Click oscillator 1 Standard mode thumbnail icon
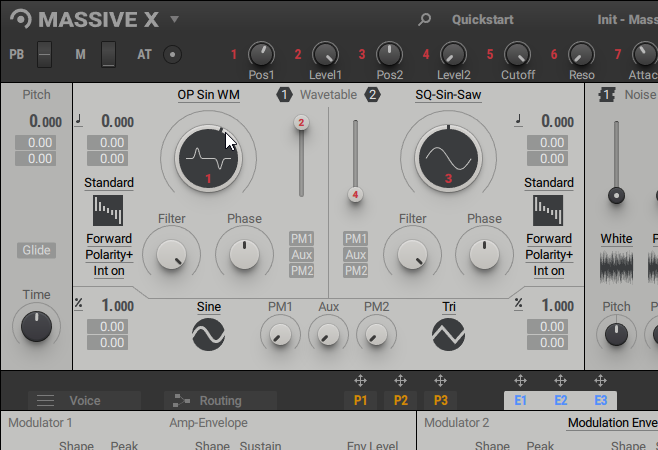This screenshot has height=450, width=658. coord(108,210)
